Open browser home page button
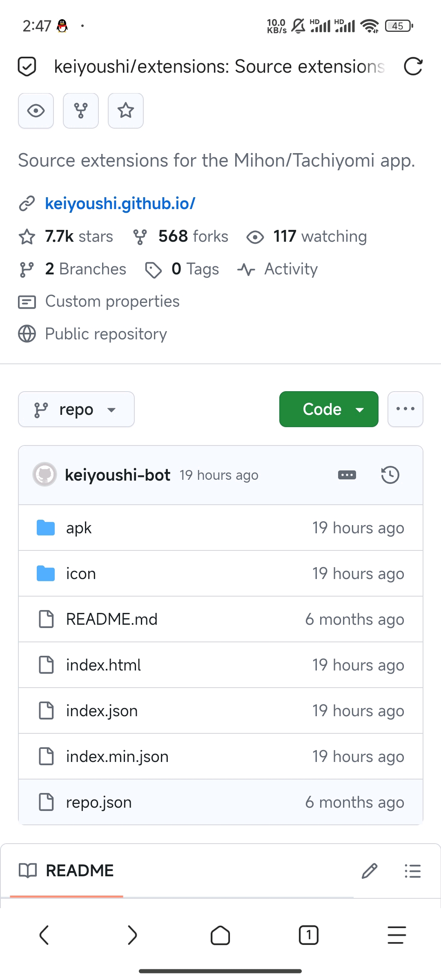Viewport: 441px width, 980px height. point(220,935)
